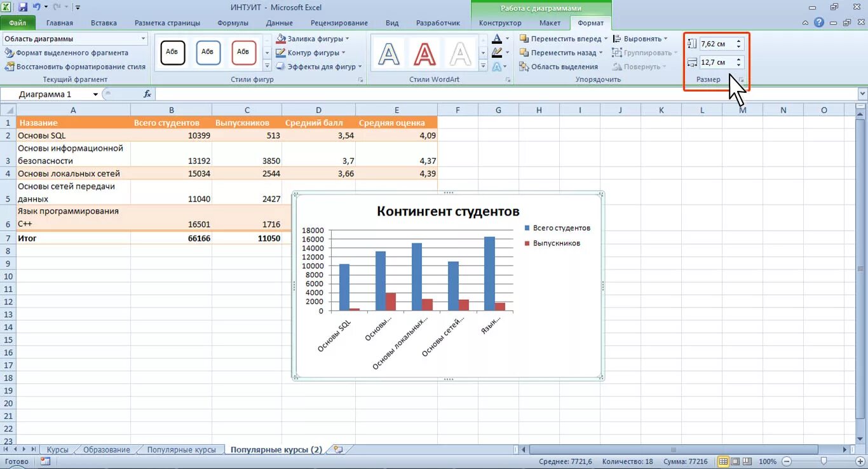Click Формат выделенного фрагмента
The image size is (868, 469).
67,53
